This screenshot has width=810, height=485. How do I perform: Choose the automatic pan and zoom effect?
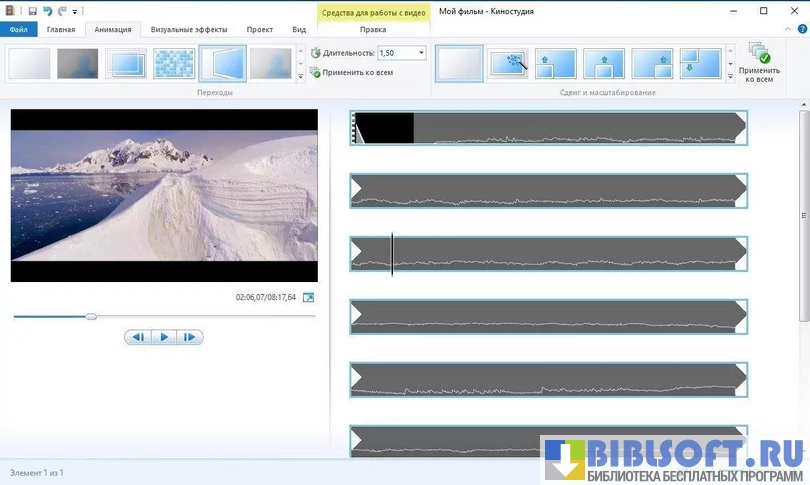(508, 64)
